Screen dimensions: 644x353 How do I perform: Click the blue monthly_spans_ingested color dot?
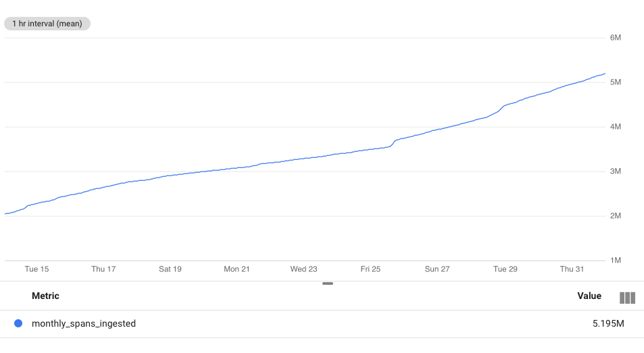[18, 323]
